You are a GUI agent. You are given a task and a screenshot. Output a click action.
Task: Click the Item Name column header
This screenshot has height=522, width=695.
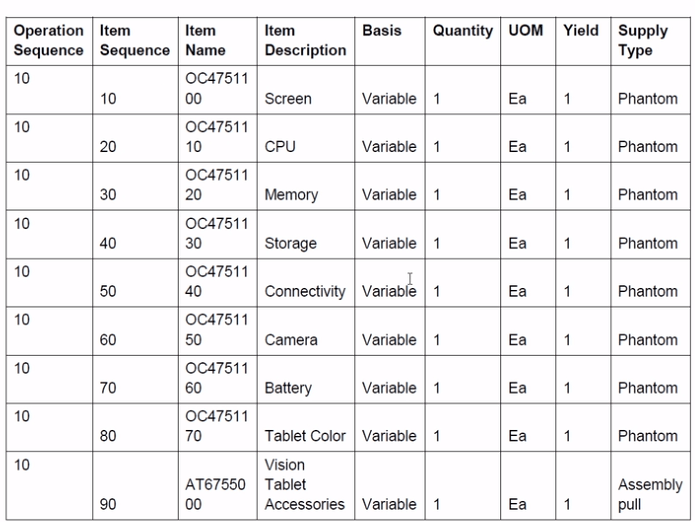(x=205, y=40)
